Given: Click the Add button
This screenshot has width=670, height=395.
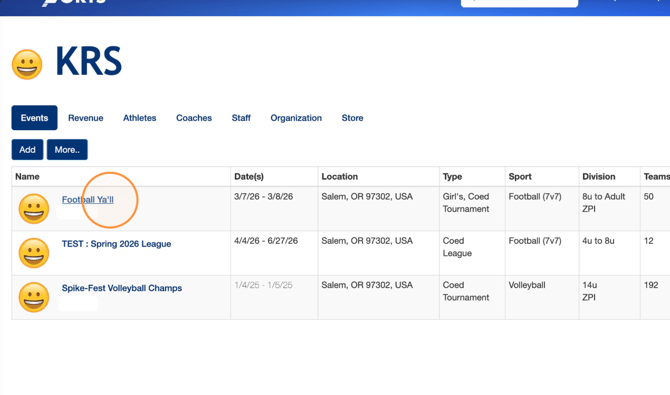Looking at the screenshot, I should pos(27,150).
